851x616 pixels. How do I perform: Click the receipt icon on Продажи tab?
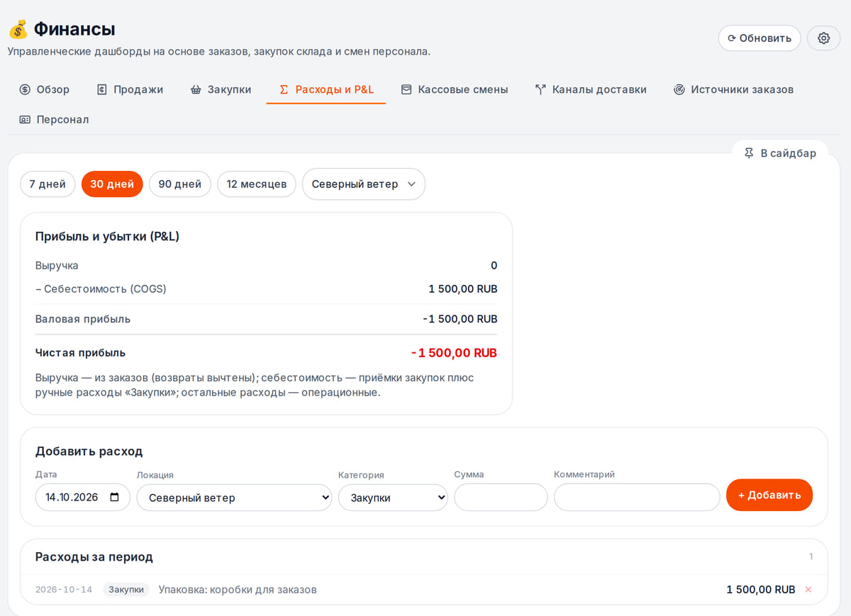[102, 89]
